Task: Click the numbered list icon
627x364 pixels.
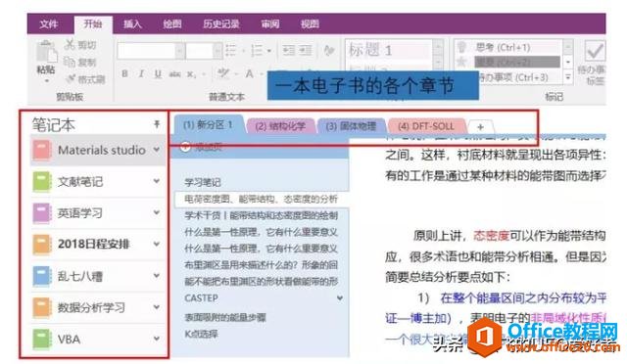Action: [257, 51]
